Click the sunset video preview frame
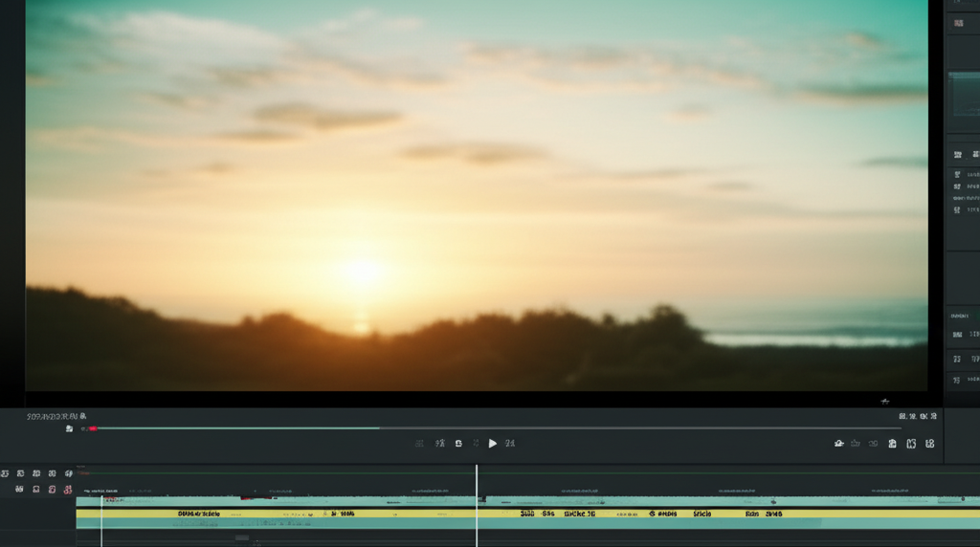The image size is (980, 547). 477,195
